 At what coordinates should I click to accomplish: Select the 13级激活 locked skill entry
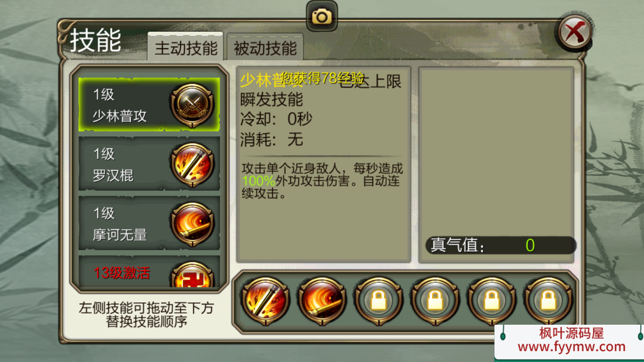(x=149, y=272)
